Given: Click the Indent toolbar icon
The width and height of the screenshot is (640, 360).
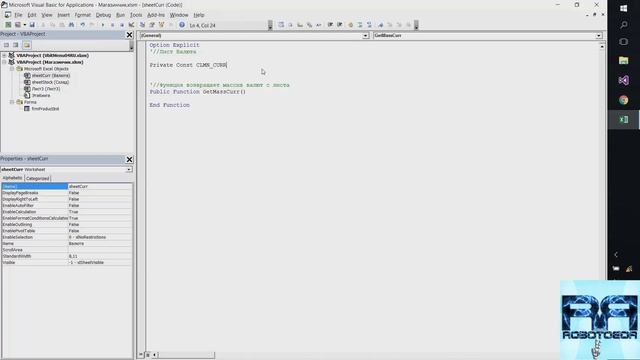Looking at the screenshot, I should click(330, 25).
